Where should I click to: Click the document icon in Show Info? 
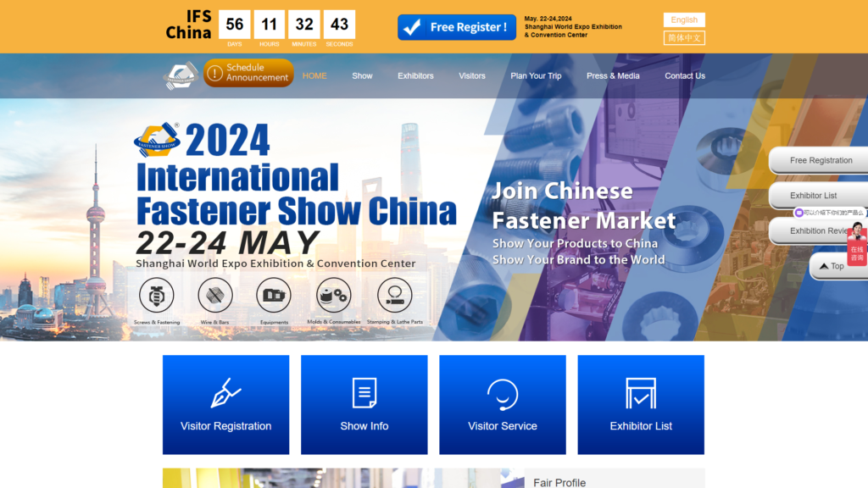(364, 393)
